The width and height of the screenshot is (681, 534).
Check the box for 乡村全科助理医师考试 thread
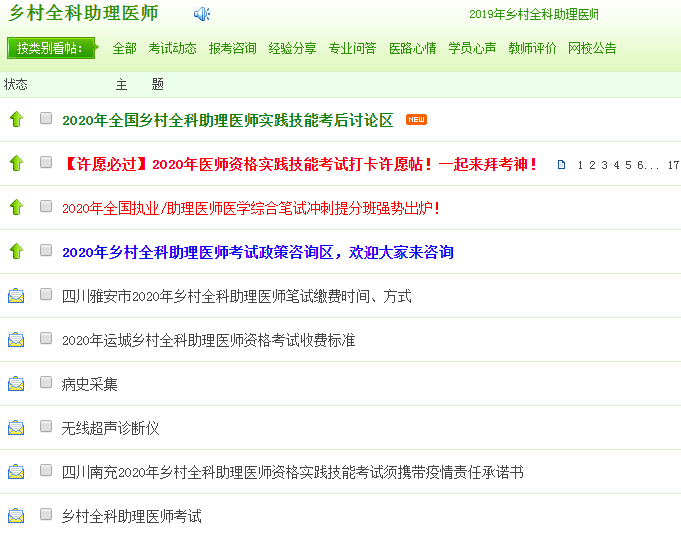(x=46, y=514)
